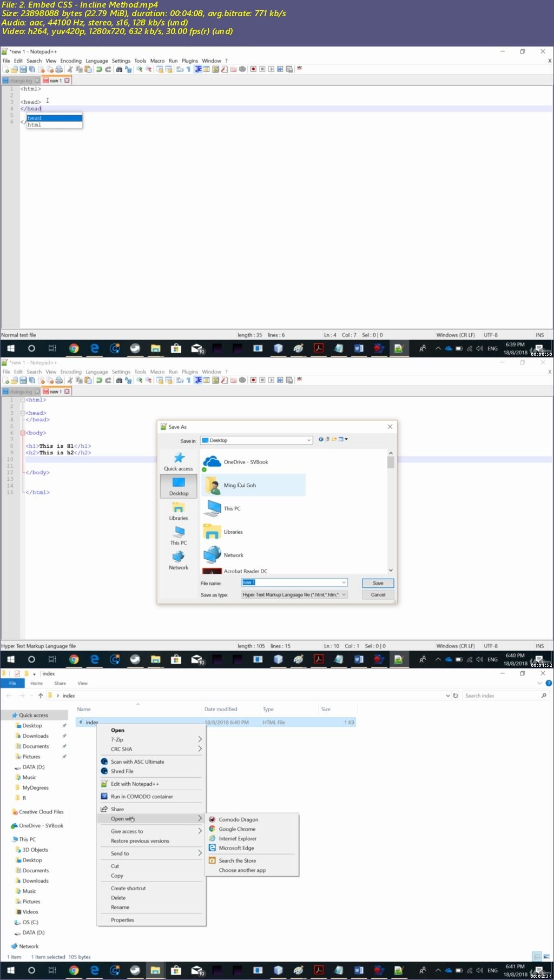
Task: Refresh the index folder in File Explorer
Action: [456, 696]
